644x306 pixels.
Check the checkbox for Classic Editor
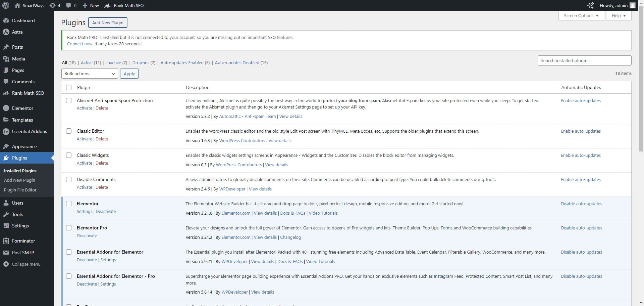(x=69, y=131)
